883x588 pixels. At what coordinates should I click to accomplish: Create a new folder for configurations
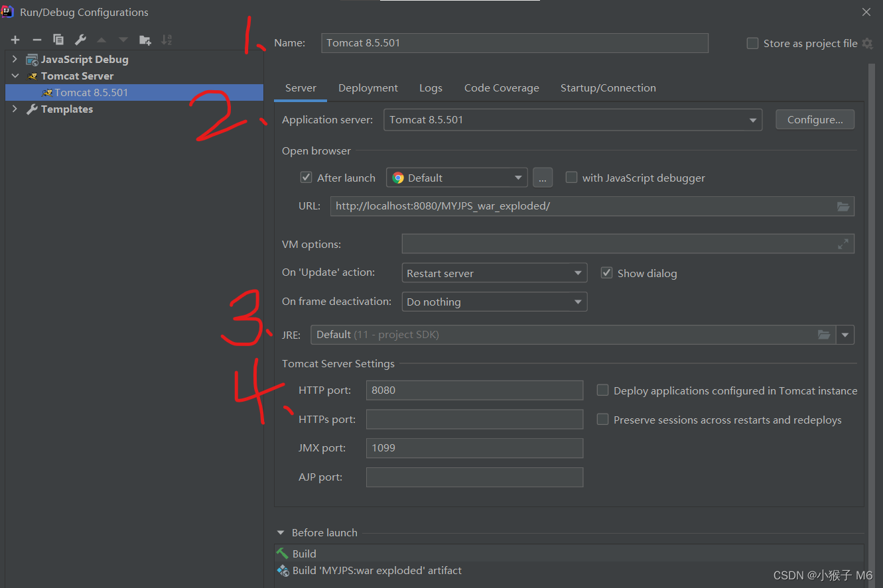point(145,40)
